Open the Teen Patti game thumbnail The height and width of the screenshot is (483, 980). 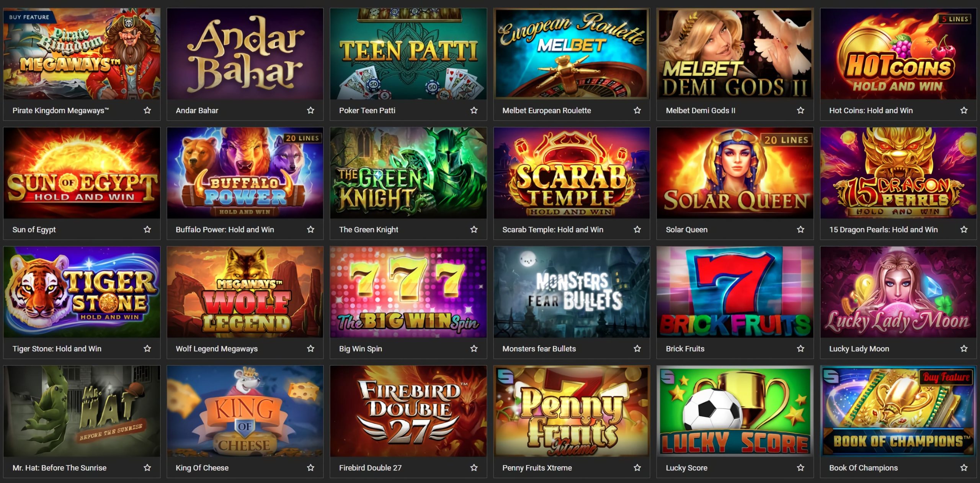tap(408, 54)
